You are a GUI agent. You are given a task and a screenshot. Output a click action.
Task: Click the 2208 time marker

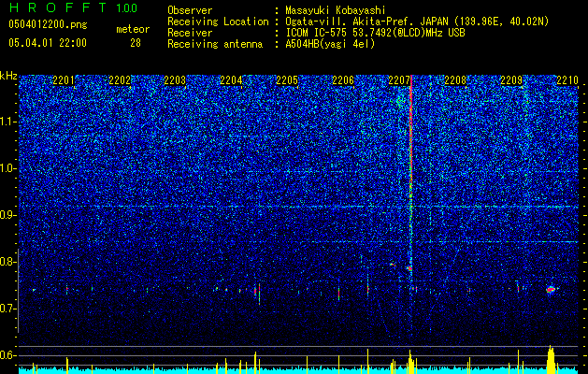pos(455,80)
